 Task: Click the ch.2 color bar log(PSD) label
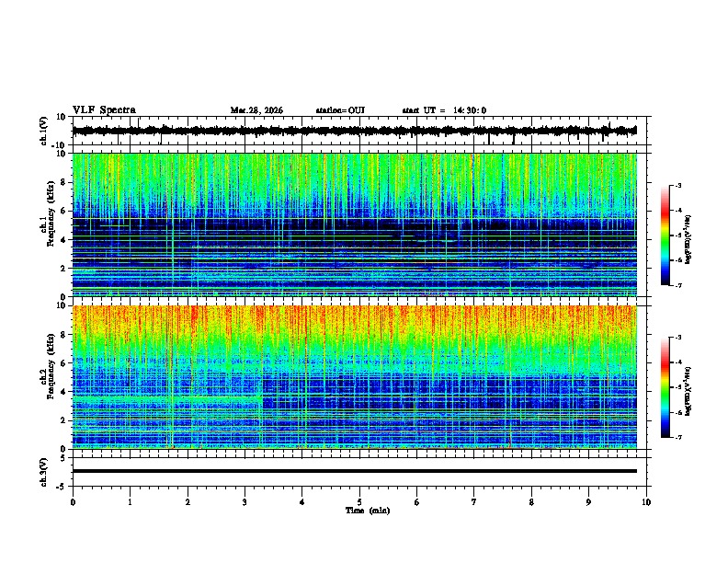(688, 391)
